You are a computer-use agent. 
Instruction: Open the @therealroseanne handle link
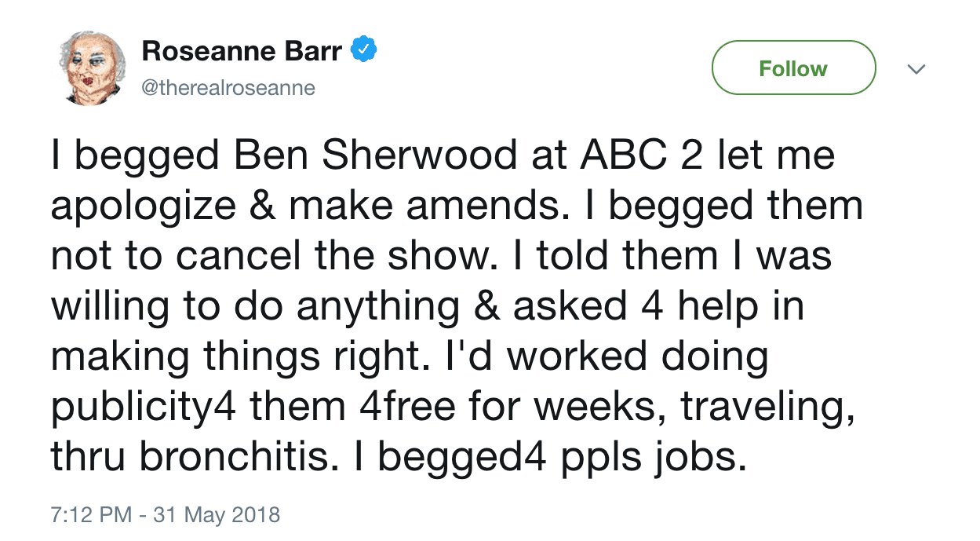228,88
